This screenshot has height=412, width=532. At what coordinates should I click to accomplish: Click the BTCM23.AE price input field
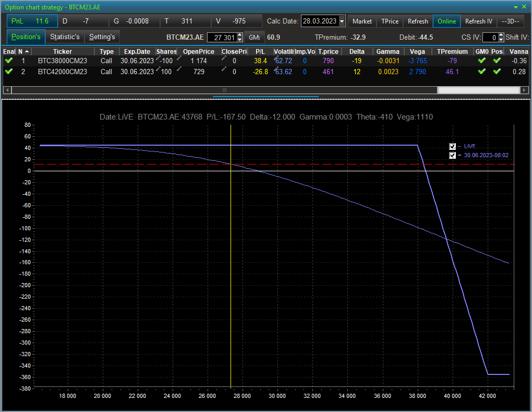pyautogui.click(x=222, y=38)
